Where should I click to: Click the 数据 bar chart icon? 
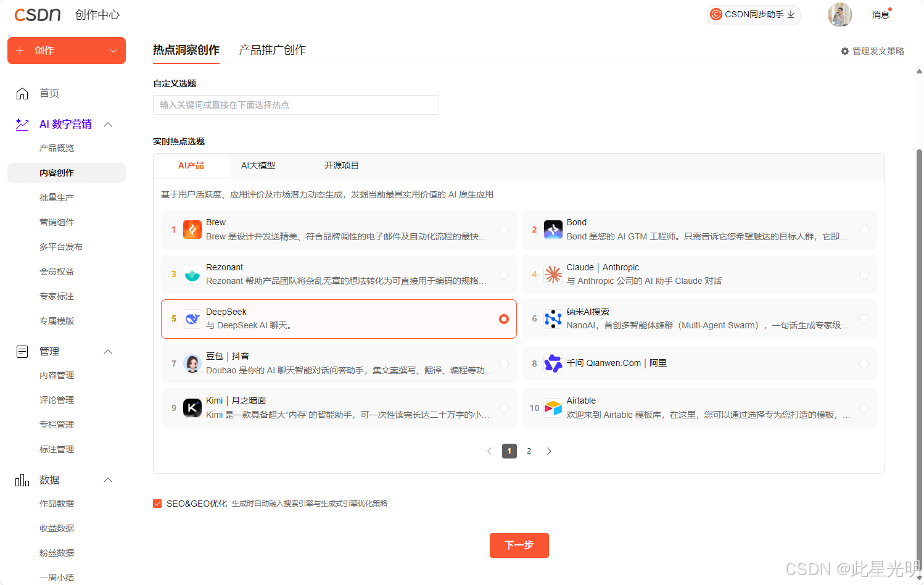coord(22,480)
